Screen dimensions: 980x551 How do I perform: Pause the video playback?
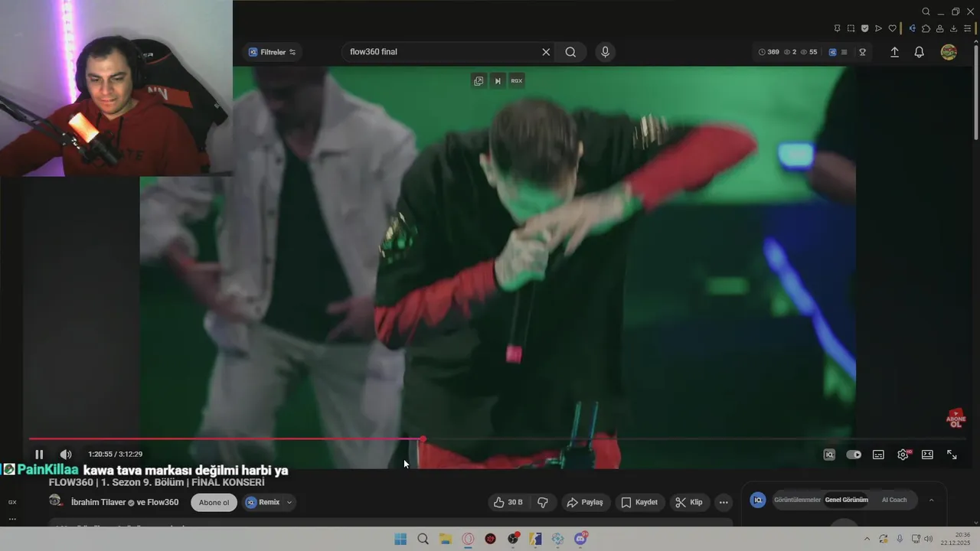39,455
